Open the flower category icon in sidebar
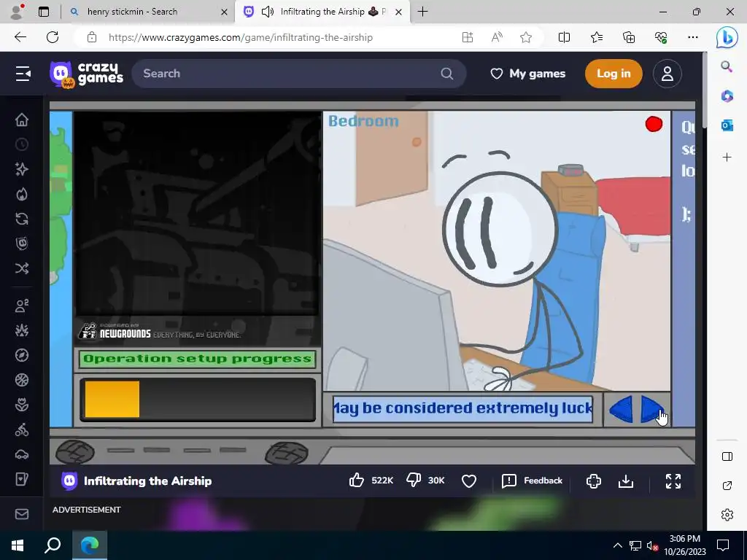This screenshot has width=747, height=560. click(21, 405)
